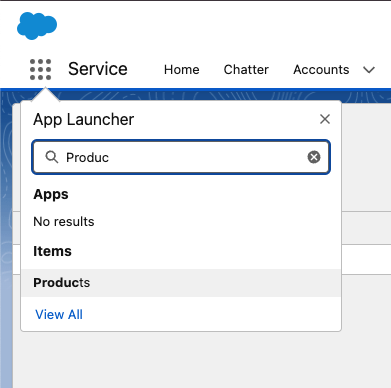This screenshot has width=391, height=388.
Task: Click the popup pointer arrow below waffle
Action: (x=45, y=94)
